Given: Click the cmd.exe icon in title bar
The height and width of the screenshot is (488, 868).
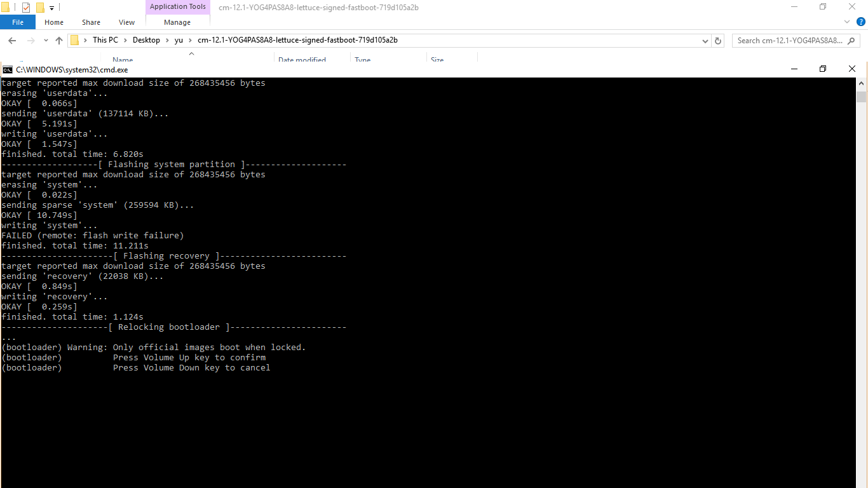Looking at the screenshot, I should pos(7,69).
